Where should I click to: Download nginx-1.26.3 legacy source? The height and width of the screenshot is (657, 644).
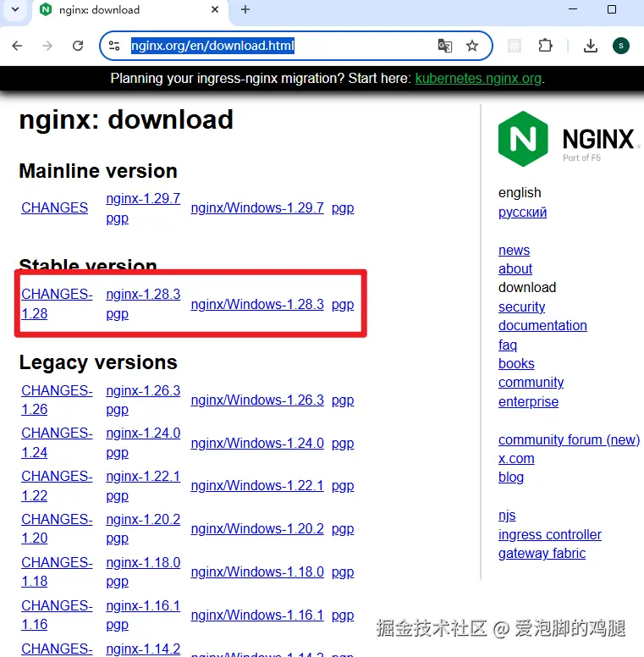143,390
